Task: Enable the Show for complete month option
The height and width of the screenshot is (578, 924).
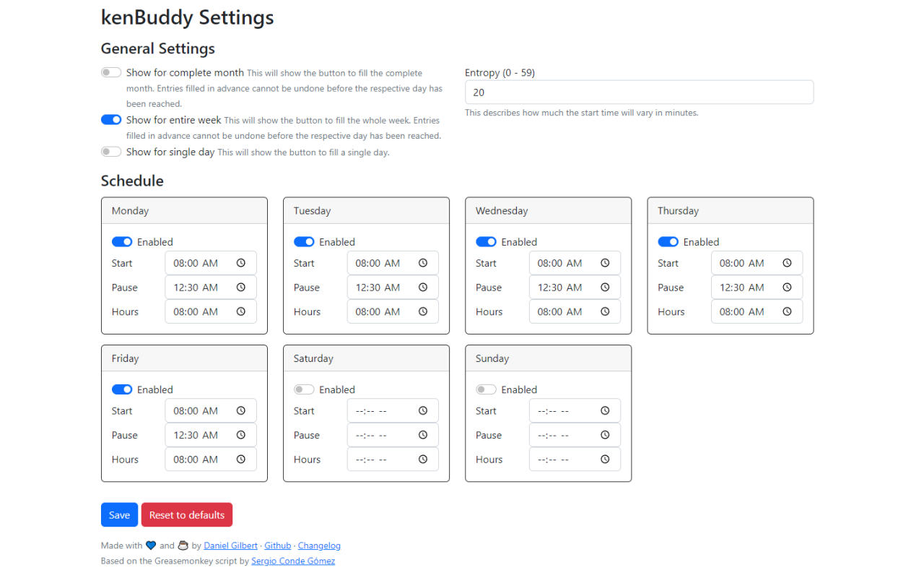Action: pyautogui.click(x=111, y=72)
